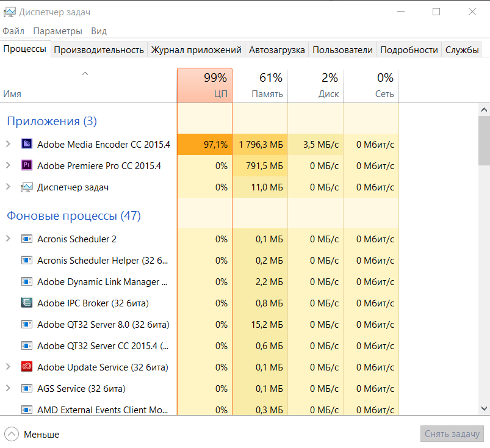The height and width of the screenshot is (448, 490).
Task: Click the 97,1% CPU value cell
Action: [x=204, y=145]
